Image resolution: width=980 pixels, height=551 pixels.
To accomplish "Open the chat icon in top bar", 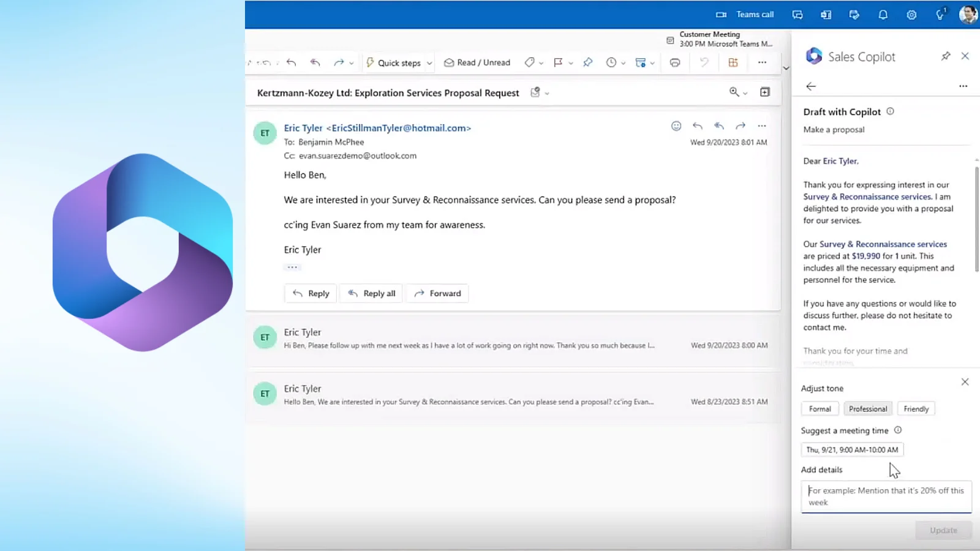I will click(x=797, y=15).
